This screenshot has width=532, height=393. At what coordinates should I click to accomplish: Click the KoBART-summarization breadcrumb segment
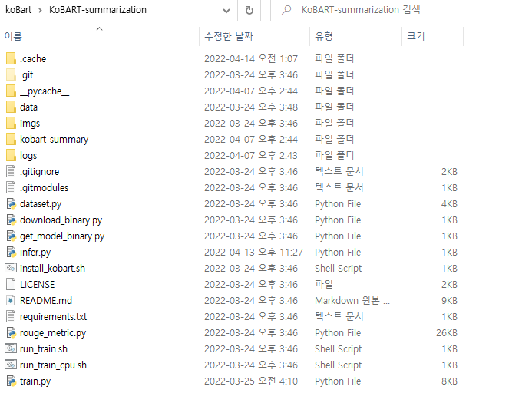point(97,10)
